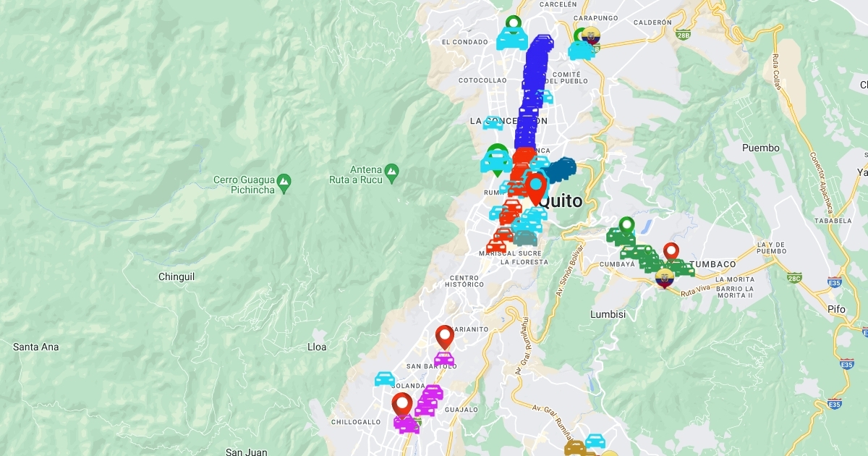Click the dark blue car cluster near Quito
Viewport: 868px width, 456px height.
tap(560, 170)
